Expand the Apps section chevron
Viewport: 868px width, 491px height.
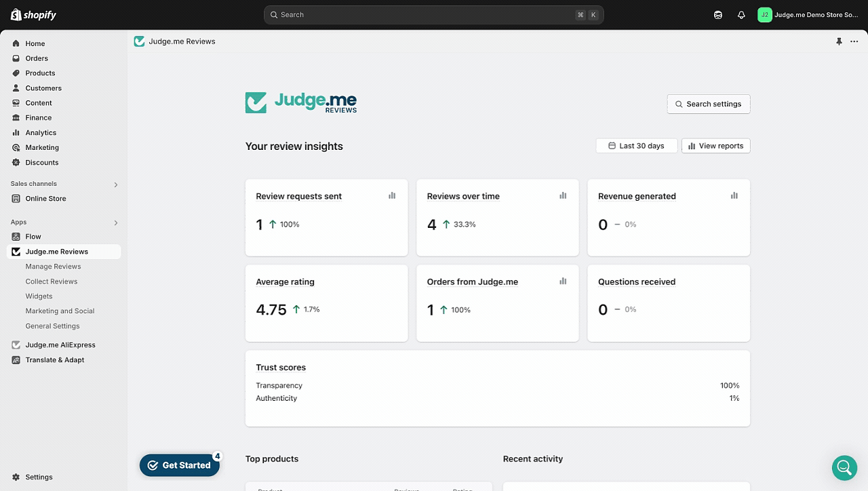pos(115,222)
